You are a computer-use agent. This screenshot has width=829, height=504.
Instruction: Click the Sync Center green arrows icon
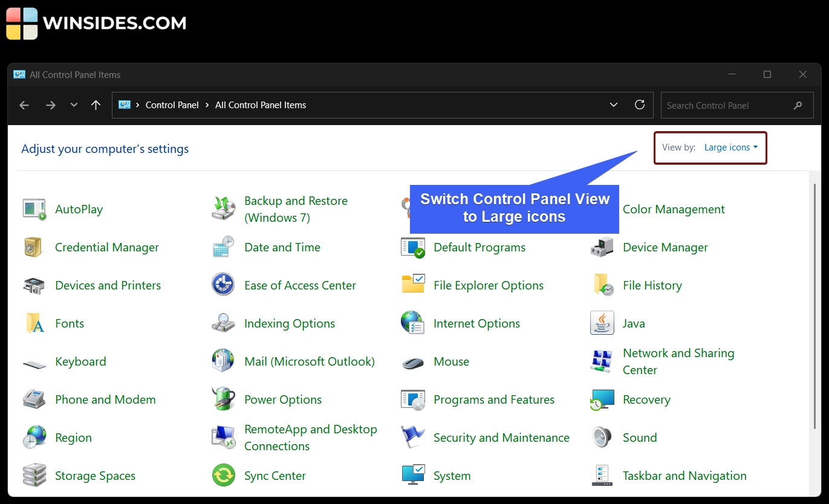tap(223, 476)
